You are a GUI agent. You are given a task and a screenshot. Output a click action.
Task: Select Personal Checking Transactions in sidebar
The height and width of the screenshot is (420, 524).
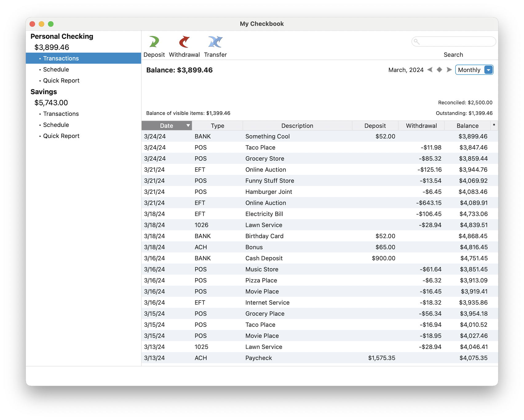[61, 58]
